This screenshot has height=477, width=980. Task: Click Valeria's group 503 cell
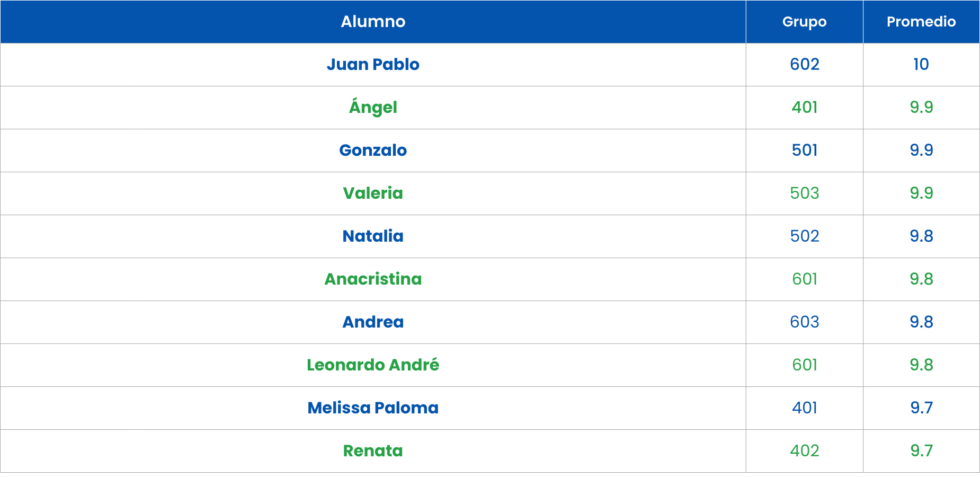tap(804, 193)
